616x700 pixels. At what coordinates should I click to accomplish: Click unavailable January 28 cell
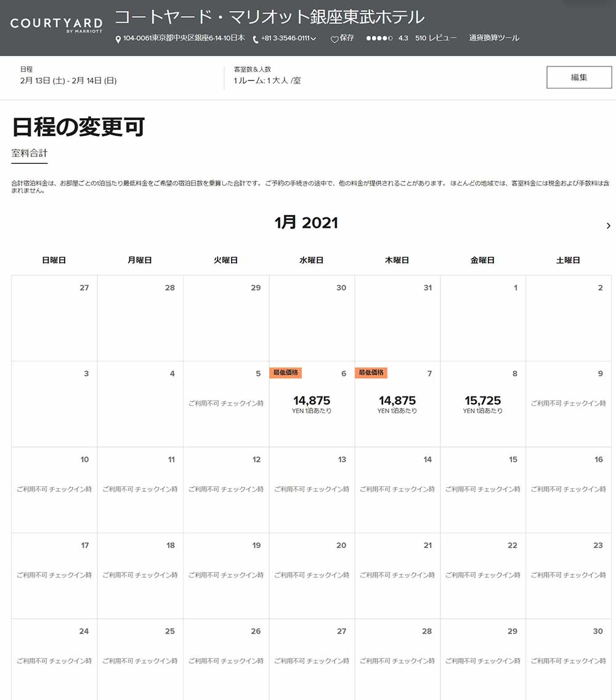coord(397,659)
